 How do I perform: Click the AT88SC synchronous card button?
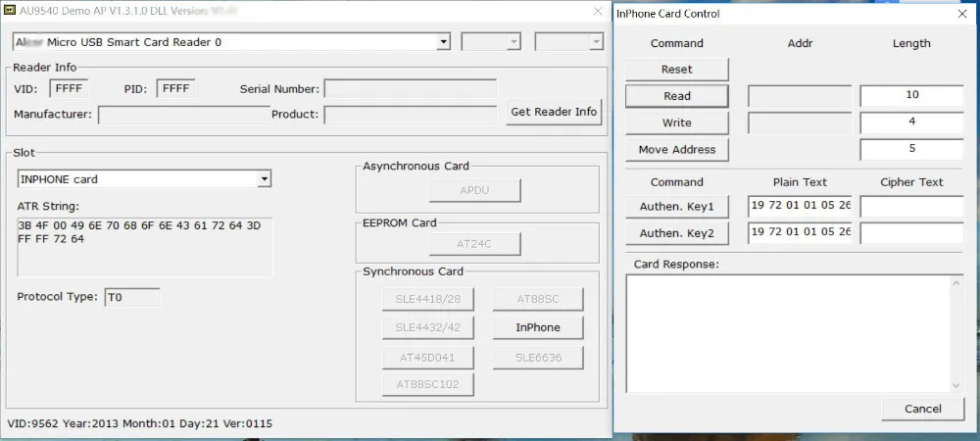[x=537, y=299]
